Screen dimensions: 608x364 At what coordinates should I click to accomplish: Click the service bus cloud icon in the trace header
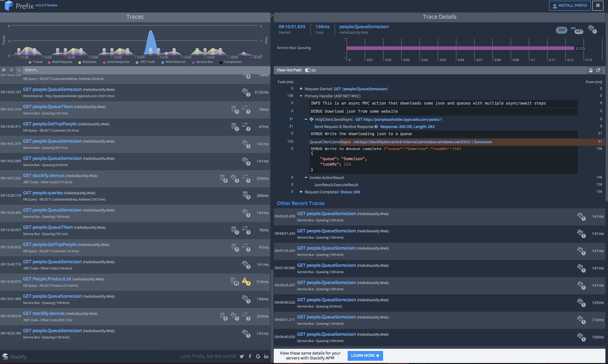point(592,29)
